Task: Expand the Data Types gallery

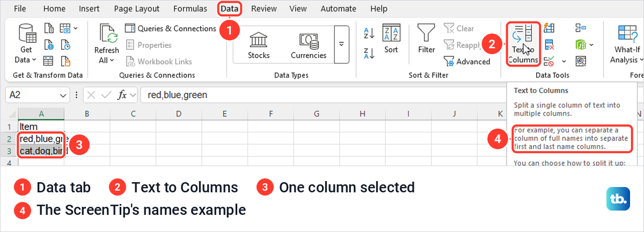Action: pos(341,44)
